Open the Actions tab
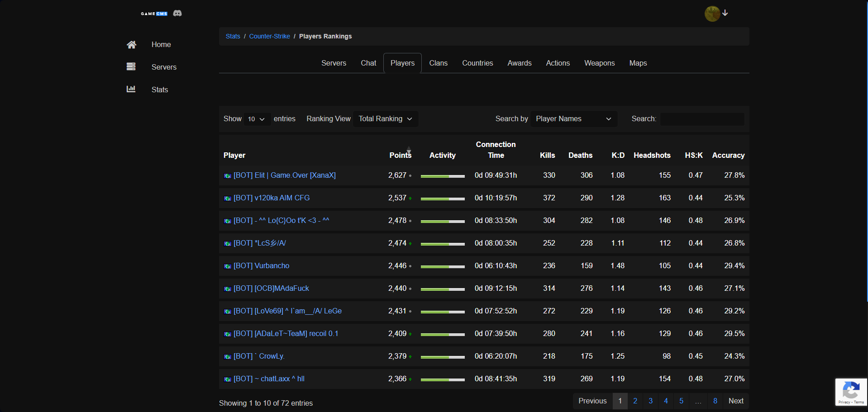The width and height of the screenshot is (868, 412). click(558, 63)
